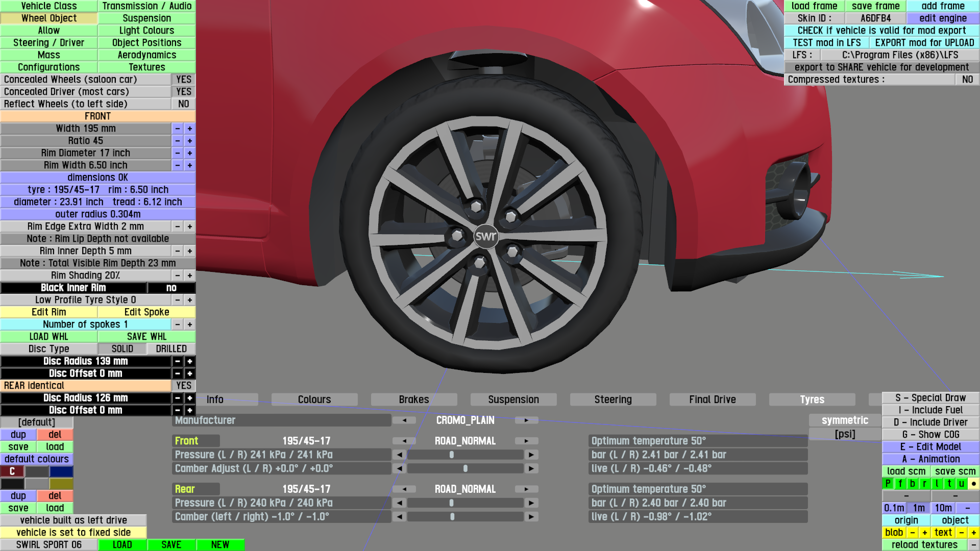Viewport: 980px width, 551px height.
Task: Click right arrow on front Pressure slider
Action: click(x=531, y=455)
